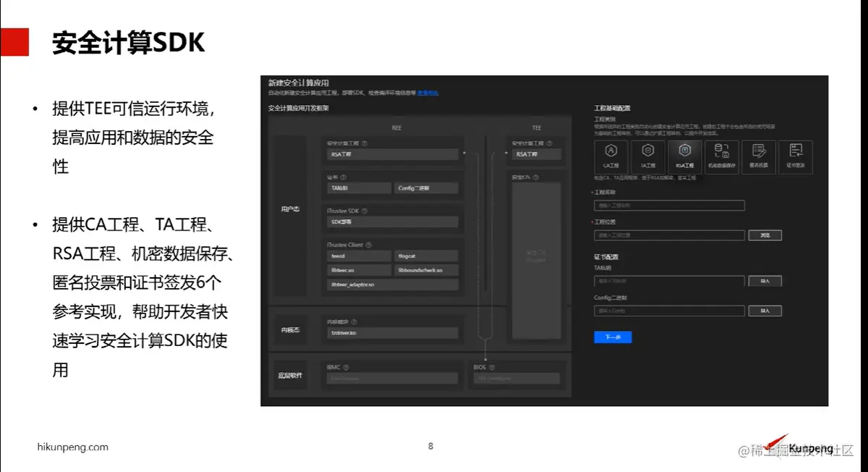Click the slide title 安全计算SDK
This screenshot has width=868, height=472.
(x=129, y=43)
